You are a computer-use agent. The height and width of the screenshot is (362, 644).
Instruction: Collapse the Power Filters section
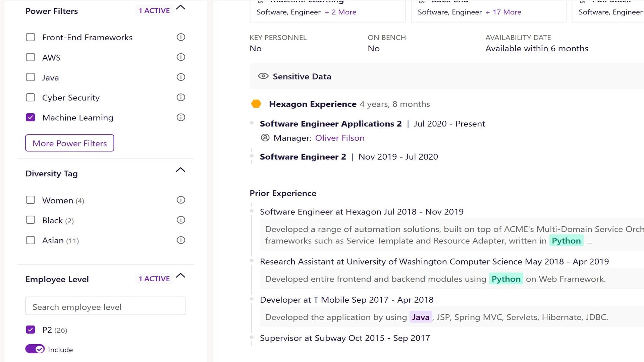pos(181,7)
